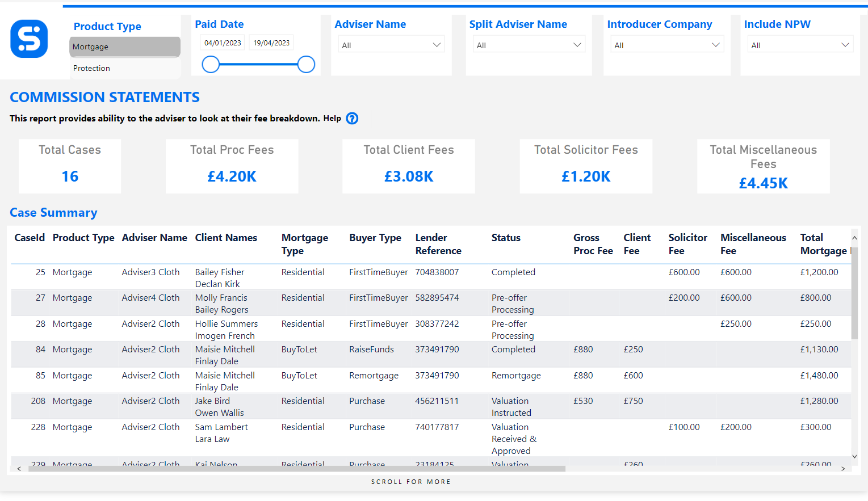Sort by the Client Fee column header
This screenshot has width=868, height=501.
[x=637, y=244]
